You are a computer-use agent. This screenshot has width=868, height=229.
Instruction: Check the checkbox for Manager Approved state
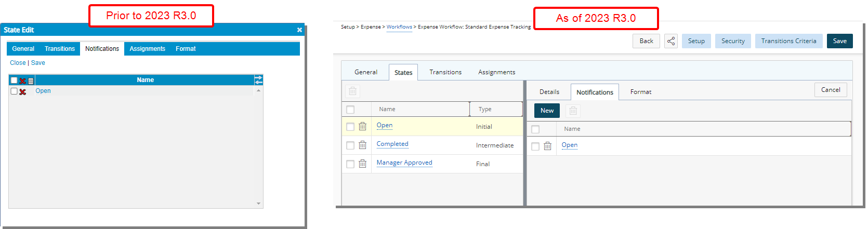click(x=350, y=164)
